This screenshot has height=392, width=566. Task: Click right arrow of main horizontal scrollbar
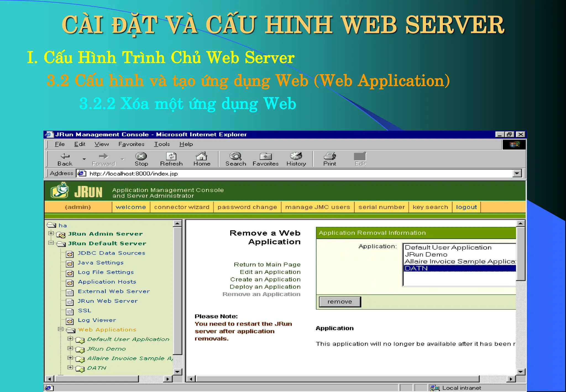tap(511, 379)
